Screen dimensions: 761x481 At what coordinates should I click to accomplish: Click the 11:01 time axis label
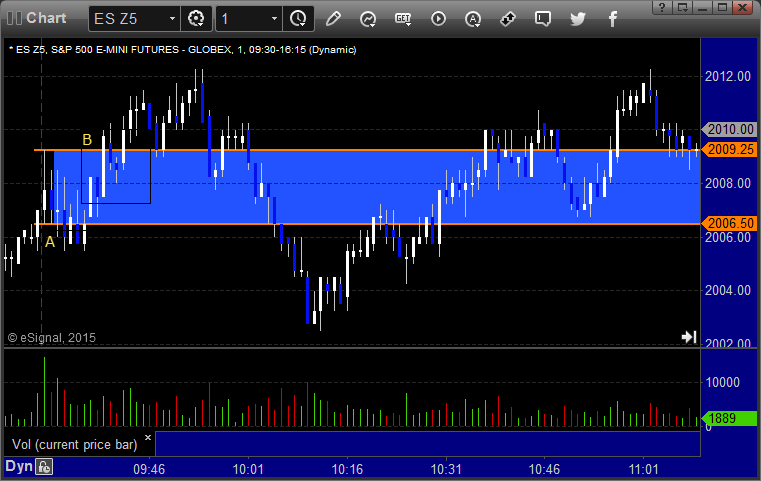click(644, 469)
